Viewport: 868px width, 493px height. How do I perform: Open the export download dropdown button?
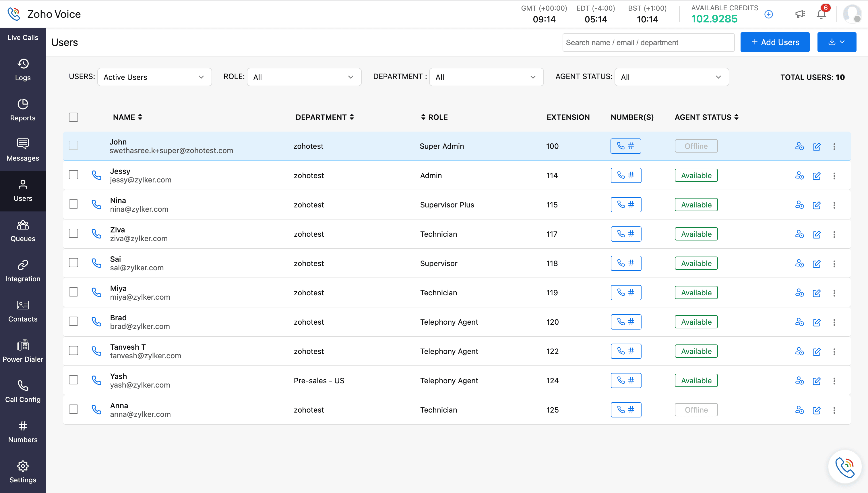(x=836, y=42)
